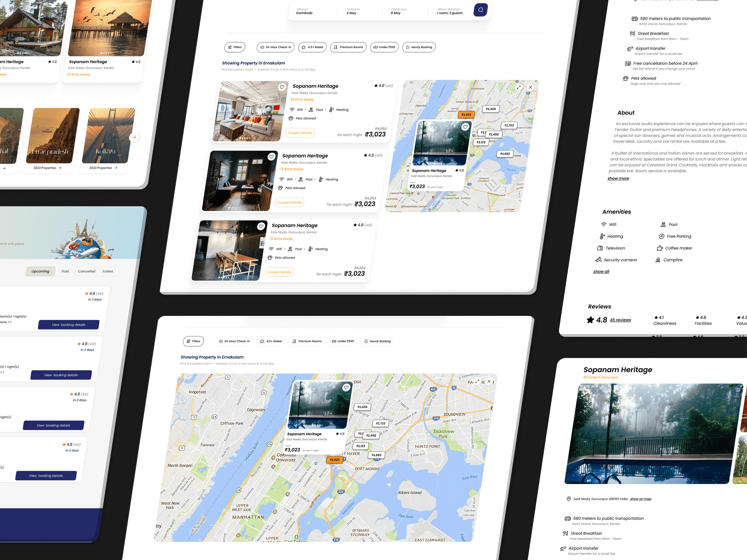Switch to the Cancelled bookings tab

(86, 271)
